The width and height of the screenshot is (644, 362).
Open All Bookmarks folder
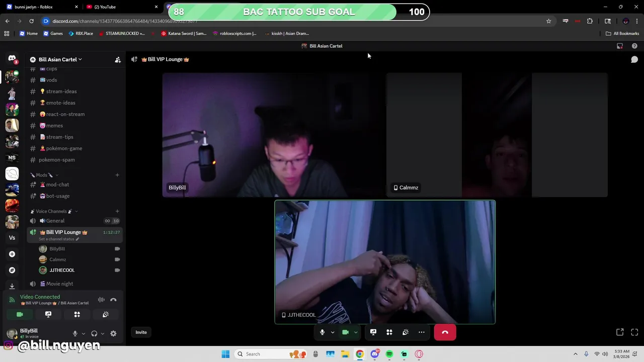(x=622, y=33)
